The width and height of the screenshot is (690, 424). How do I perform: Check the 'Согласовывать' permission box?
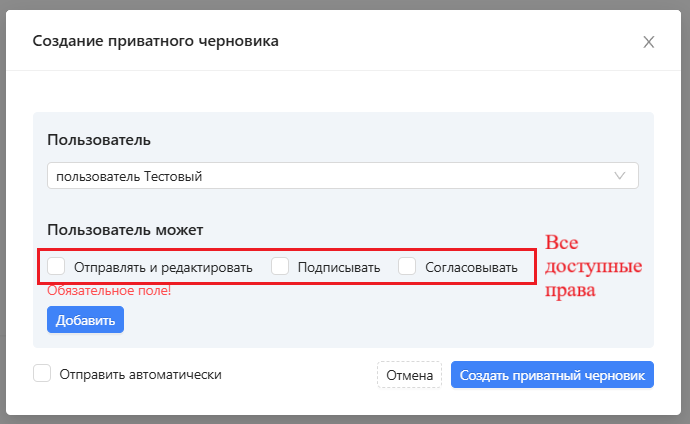tap(407, 266)
